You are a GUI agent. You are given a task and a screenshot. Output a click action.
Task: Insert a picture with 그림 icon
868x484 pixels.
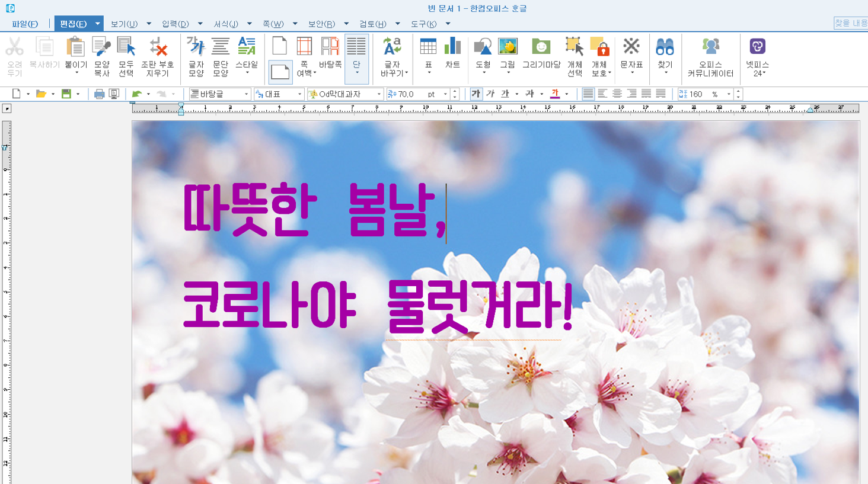tap(508, 47)
